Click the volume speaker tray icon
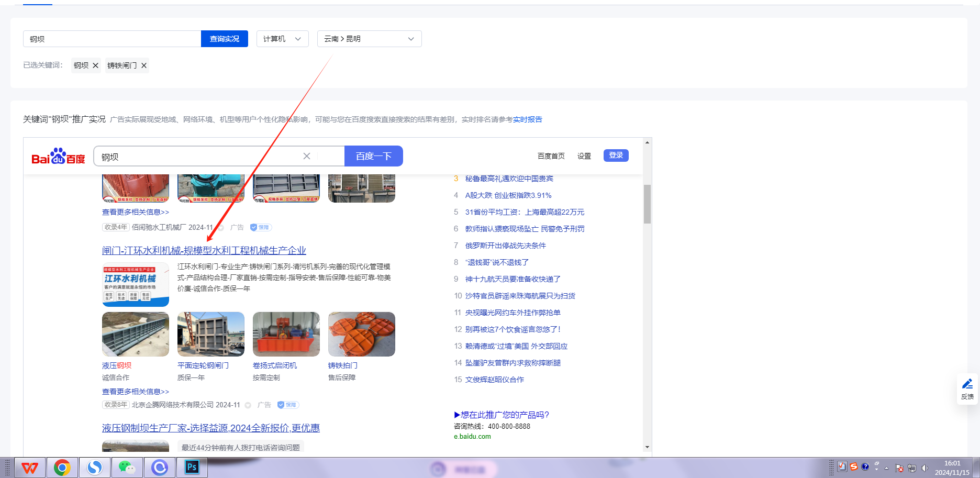This screenshot has width=980, height=478. (925, 468)
